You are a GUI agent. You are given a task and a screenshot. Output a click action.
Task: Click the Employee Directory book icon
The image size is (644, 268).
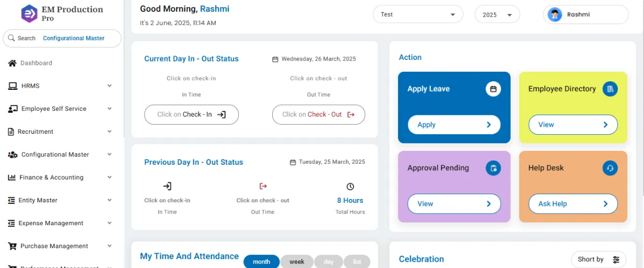610,89
